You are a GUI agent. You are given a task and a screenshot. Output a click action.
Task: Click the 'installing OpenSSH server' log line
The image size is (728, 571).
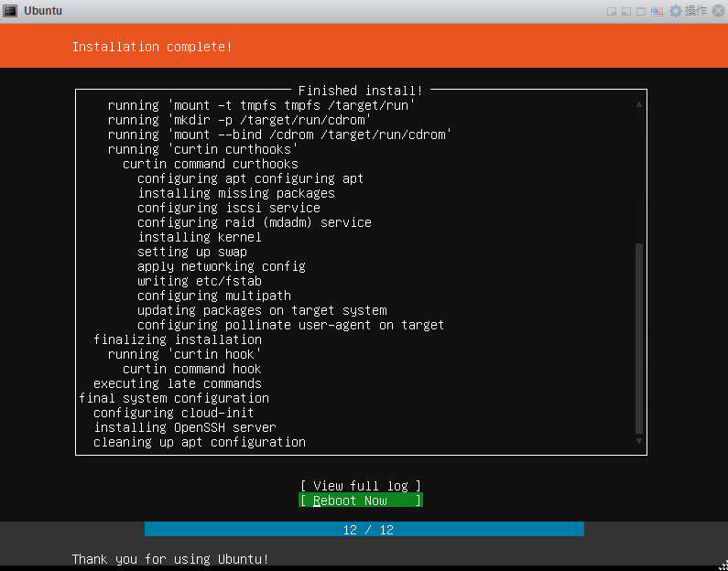click(x=184, y=427)
